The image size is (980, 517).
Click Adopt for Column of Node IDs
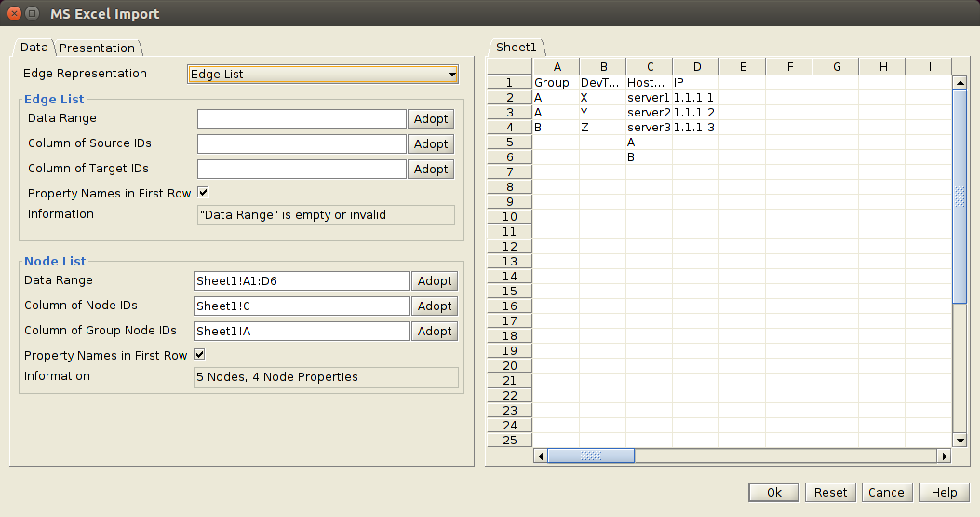point(435,306)
